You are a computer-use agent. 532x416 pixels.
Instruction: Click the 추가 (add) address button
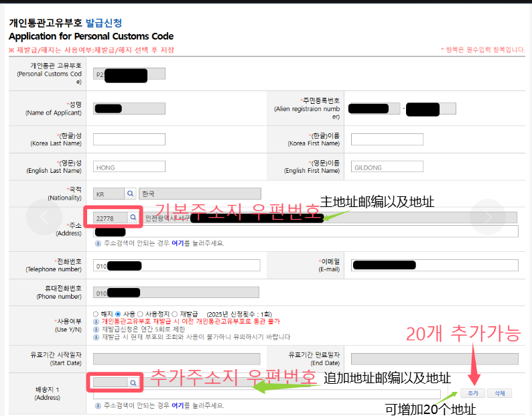click(x=472, y=394)
